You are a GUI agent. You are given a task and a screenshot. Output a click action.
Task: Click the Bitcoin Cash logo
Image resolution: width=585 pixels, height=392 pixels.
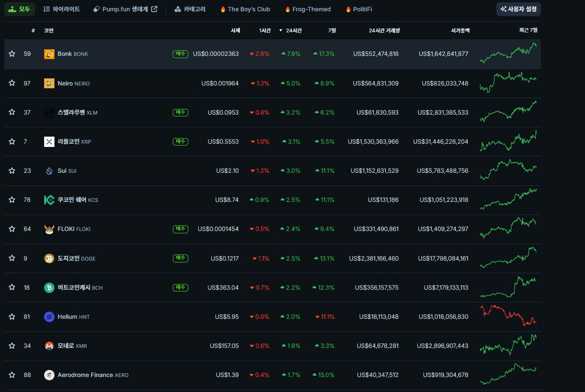[x=49, y=287]
